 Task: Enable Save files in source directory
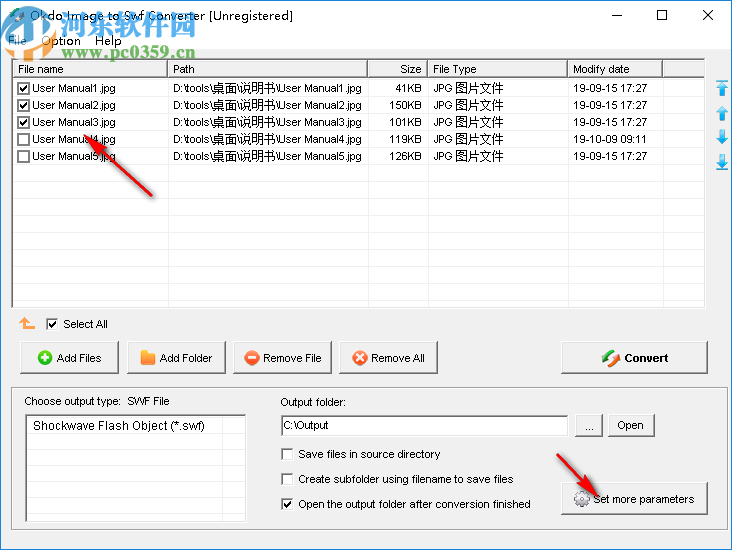coord(287,454)
